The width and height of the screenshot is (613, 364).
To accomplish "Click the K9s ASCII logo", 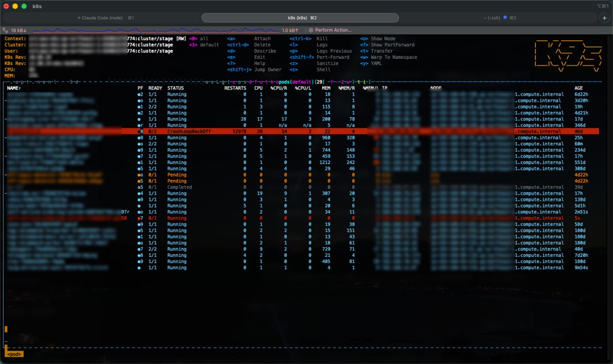I will tap(568, 56).
